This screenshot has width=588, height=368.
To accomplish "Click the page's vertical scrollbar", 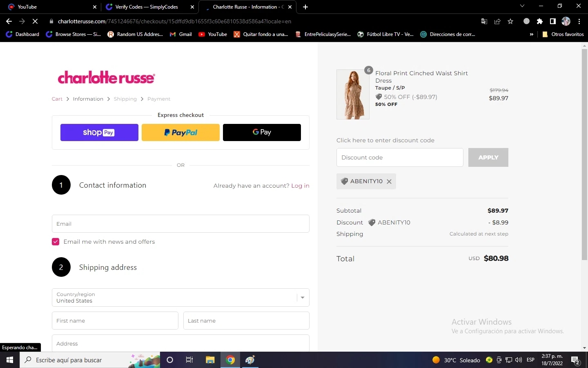I will pos(584,155).
